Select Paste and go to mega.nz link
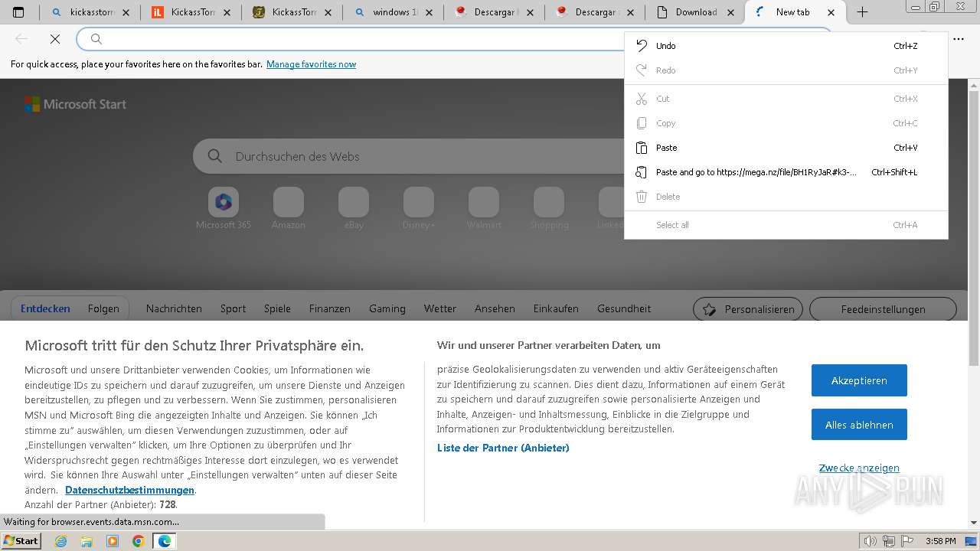Image resolution: width=980 pixels, height=551 pixels. [786, 172]
